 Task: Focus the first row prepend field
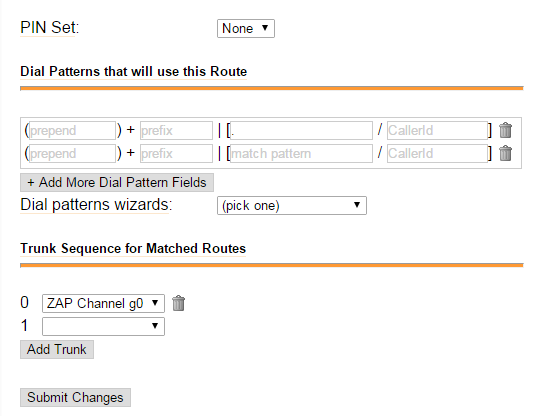(72, 130)
